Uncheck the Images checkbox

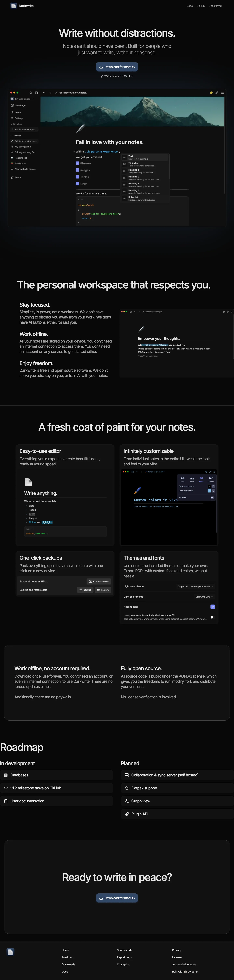click(x=77, y=170)
